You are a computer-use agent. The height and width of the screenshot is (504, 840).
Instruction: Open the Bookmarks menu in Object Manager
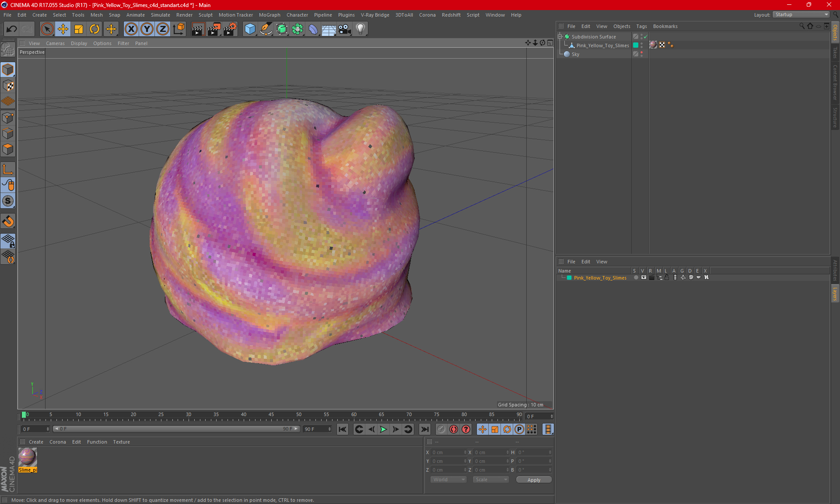[x=665, y=26]
